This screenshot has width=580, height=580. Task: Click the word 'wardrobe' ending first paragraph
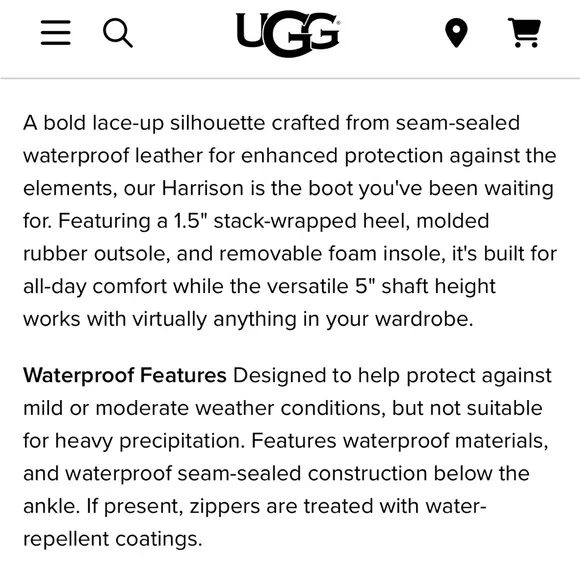(422, 319)
